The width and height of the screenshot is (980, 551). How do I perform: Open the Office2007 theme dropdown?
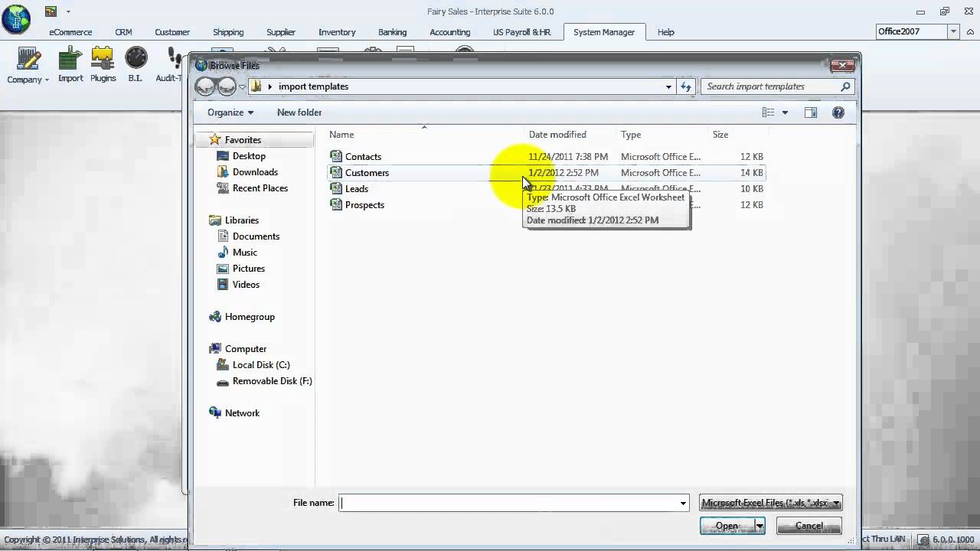tap(953, 31)
